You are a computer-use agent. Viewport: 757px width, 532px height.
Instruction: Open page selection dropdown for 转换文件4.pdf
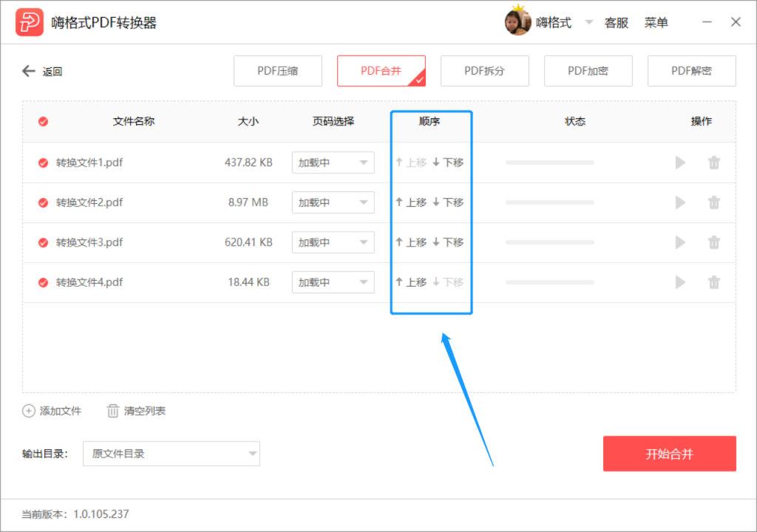pos(333,282)
